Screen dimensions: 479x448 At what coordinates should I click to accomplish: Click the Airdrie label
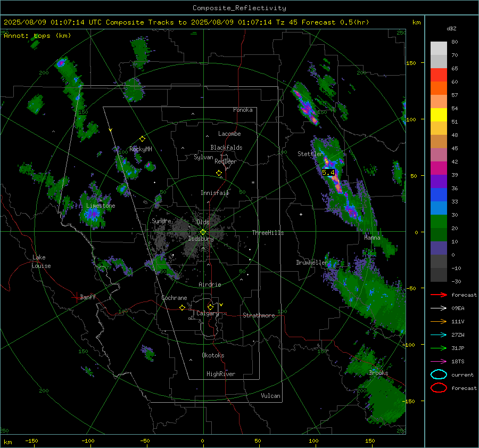(x=210, y=284)
